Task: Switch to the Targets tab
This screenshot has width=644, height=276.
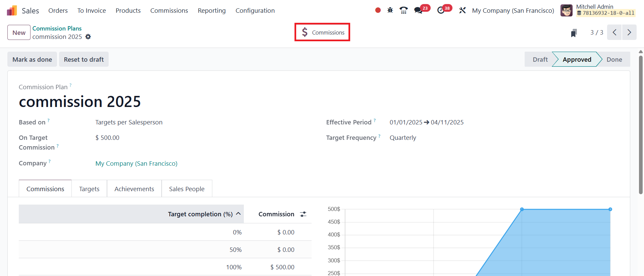Action: tap(89, 189)
